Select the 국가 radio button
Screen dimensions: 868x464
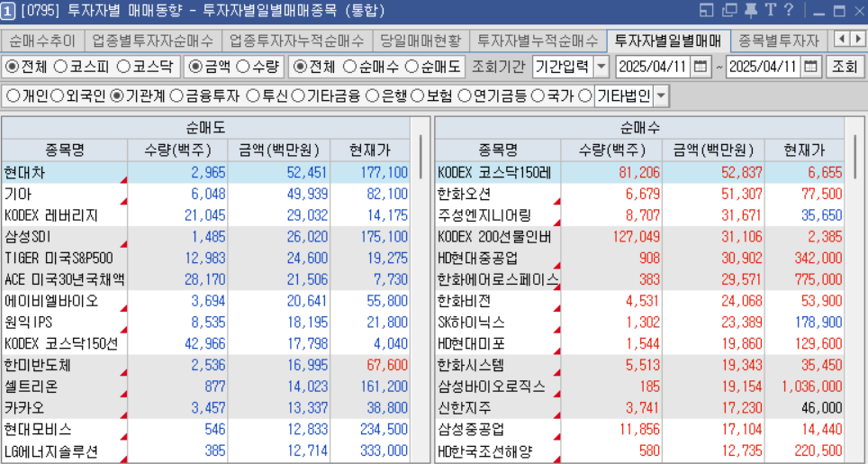[538, 96]
